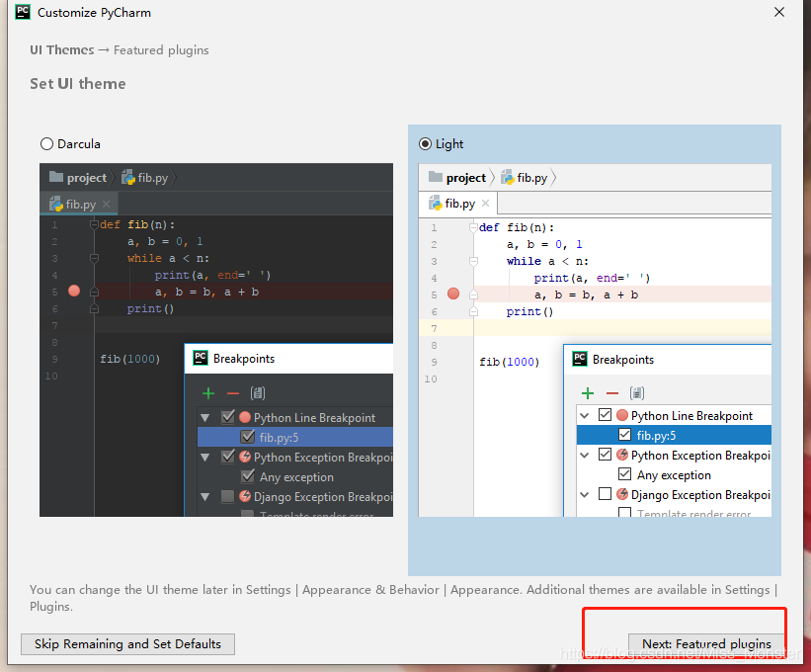This screenshot has height=672, width=811.
Task: Click Next: Featured plugins button
Action: coord(706,644)
